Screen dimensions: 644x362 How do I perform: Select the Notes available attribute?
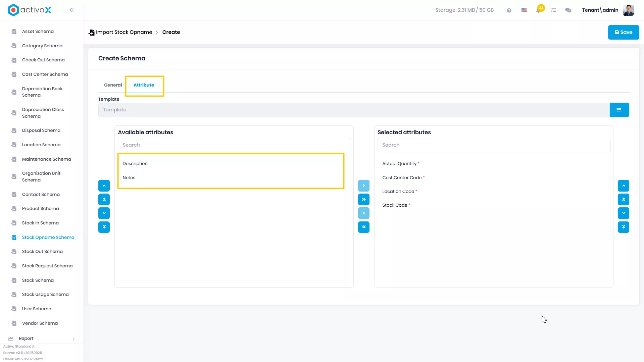(x=129, y=177)
